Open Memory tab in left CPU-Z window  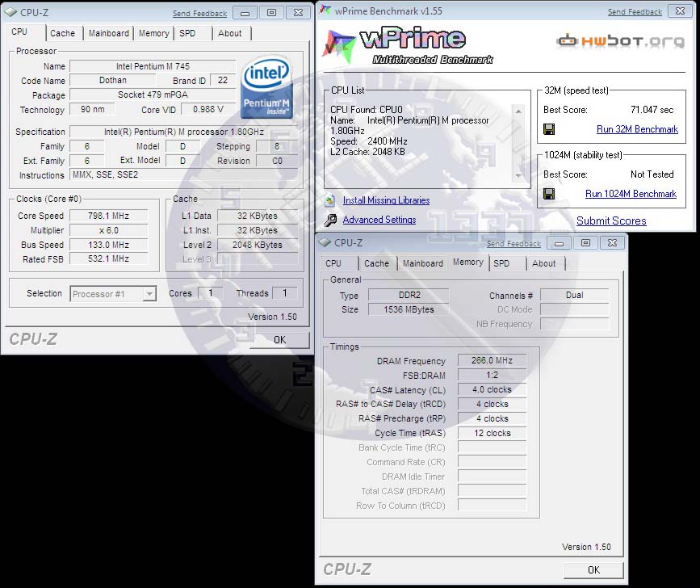tap(154, 33)
